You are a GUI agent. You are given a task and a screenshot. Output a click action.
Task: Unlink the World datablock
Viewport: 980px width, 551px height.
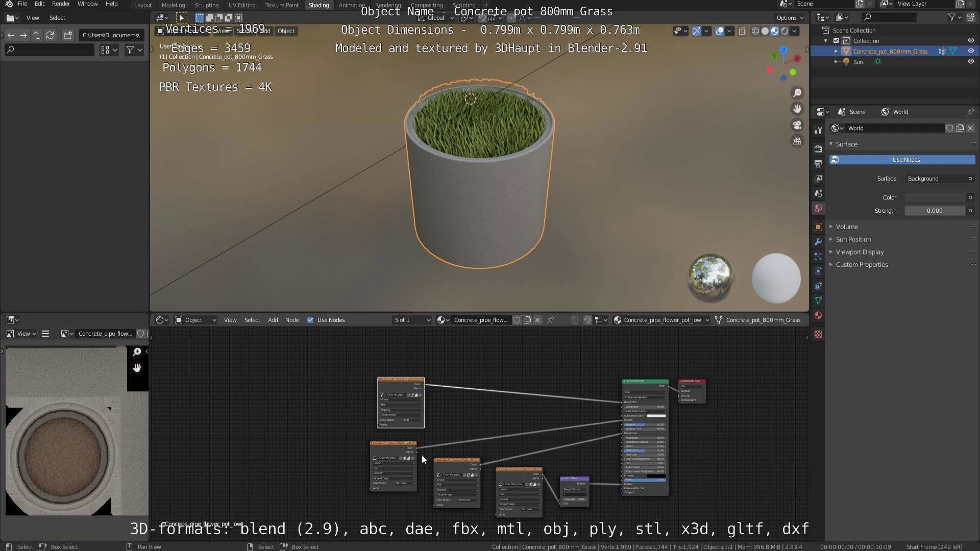[x=970, y=128]
